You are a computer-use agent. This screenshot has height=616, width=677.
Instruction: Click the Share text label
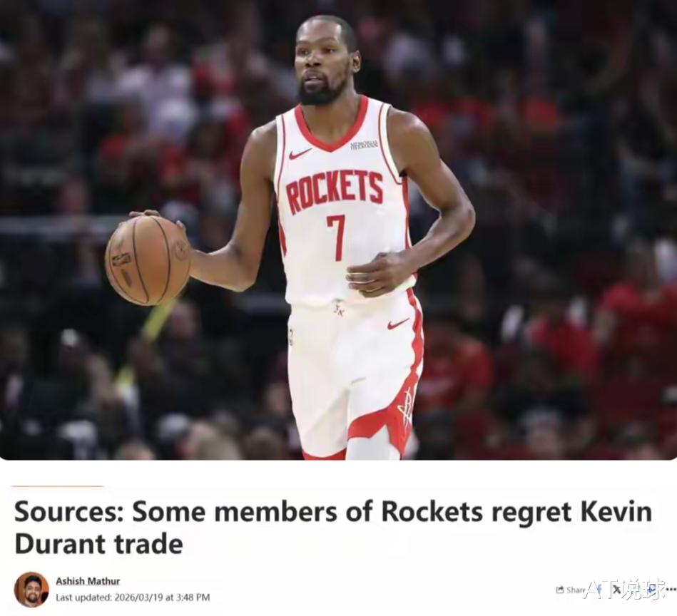tap(576, 590)
